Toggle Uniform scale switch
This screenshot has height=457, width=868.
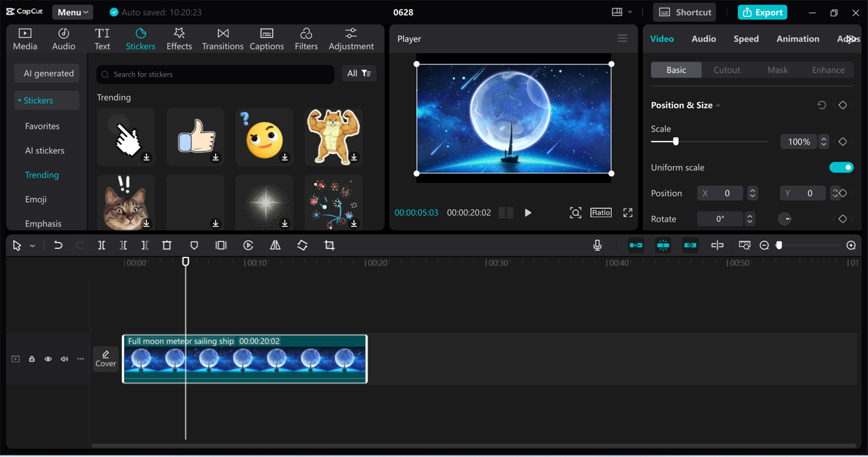[842, 167]
